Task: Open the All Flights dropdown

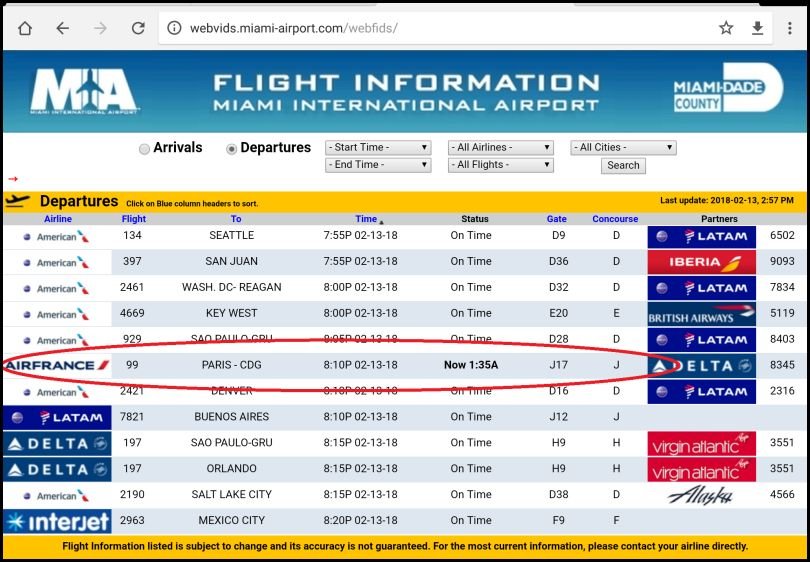Action: (501, 165)
